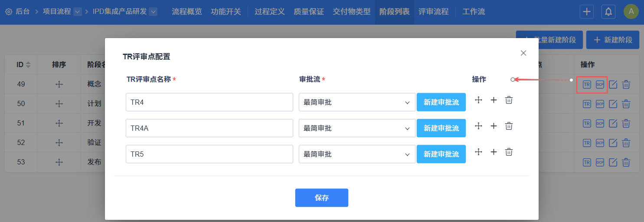Click the drag-sort handle of the TR5 row
Screen dimensions: 644x222
tap(479, 152)
